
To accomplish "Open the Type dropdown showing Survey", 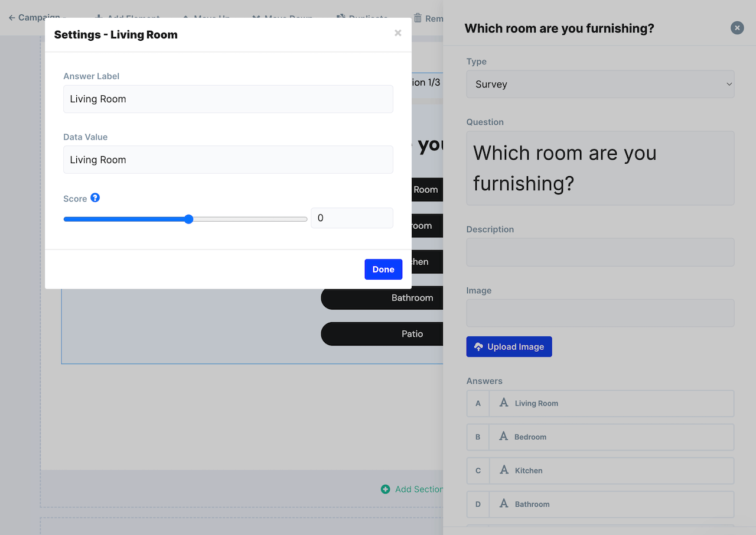I will click(600, 84).
